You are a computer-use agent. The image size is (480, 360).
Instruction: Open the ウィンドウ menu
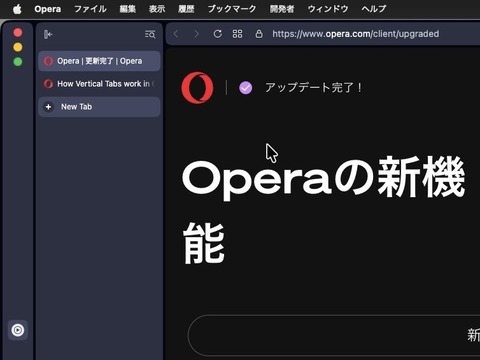pos(328,9)
